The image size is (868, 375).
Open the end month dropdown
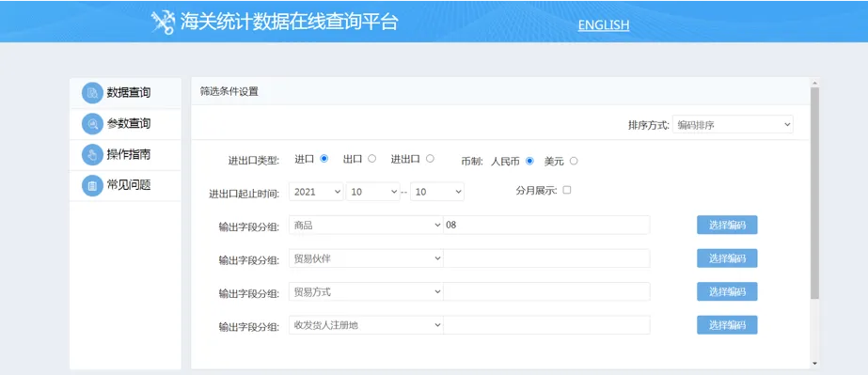click(437, 192)
